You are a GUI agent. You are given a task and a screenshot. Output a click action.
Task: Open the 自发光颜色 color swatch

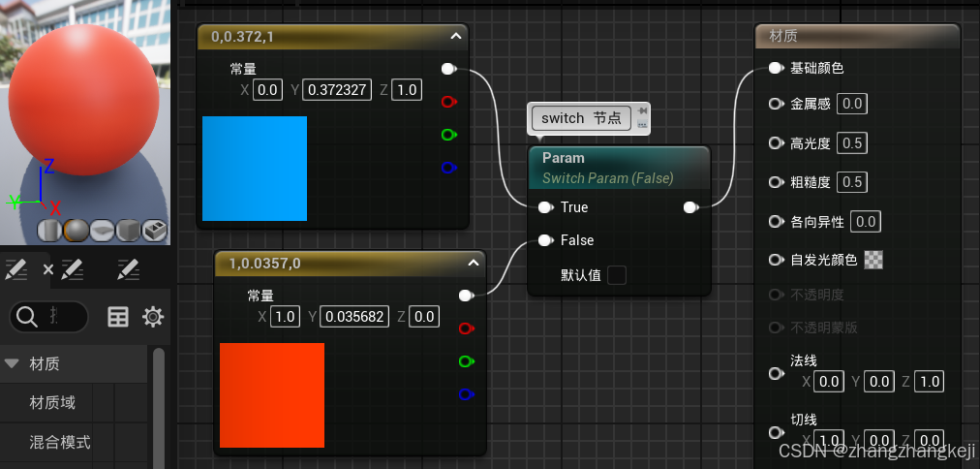pos(873,260)
